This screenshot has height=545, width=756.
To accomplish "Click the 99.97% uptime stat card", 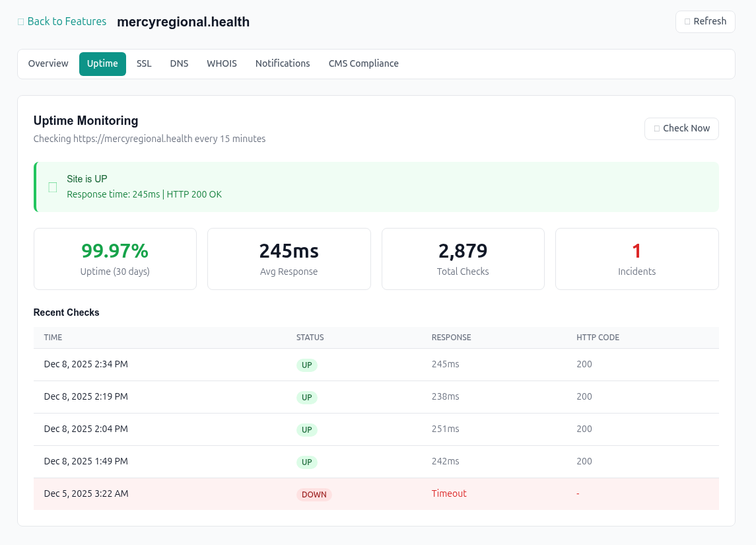I will 115,258.
